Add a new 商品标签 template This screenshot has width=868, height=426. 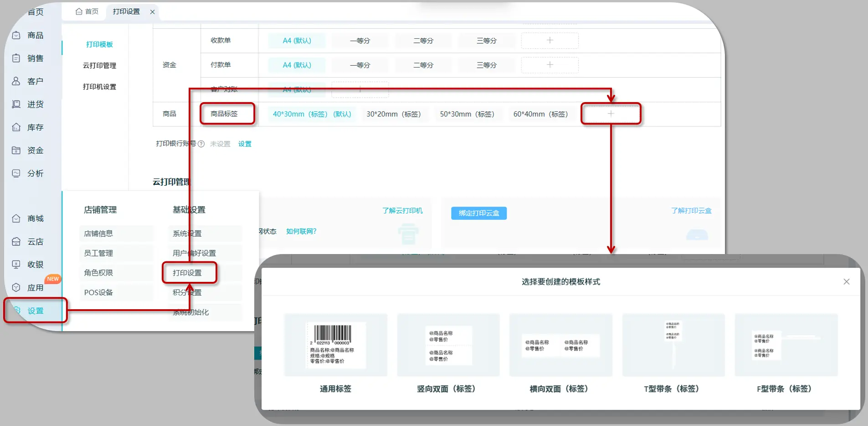[x=611, y=114]
